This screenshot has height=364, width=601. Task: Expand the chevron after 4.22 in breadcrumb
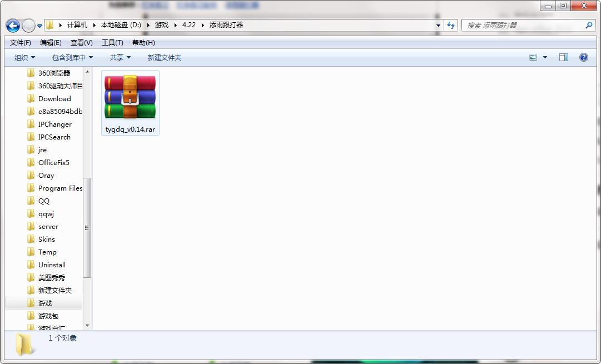pyautogui.click(x=202, y=26)
